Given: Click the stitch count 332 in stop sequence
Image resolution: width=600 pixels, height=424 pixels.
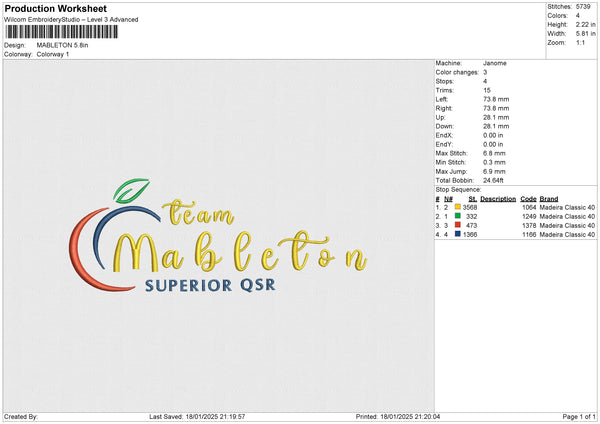Looking at the screenshot, I should (x=471, y=216).
